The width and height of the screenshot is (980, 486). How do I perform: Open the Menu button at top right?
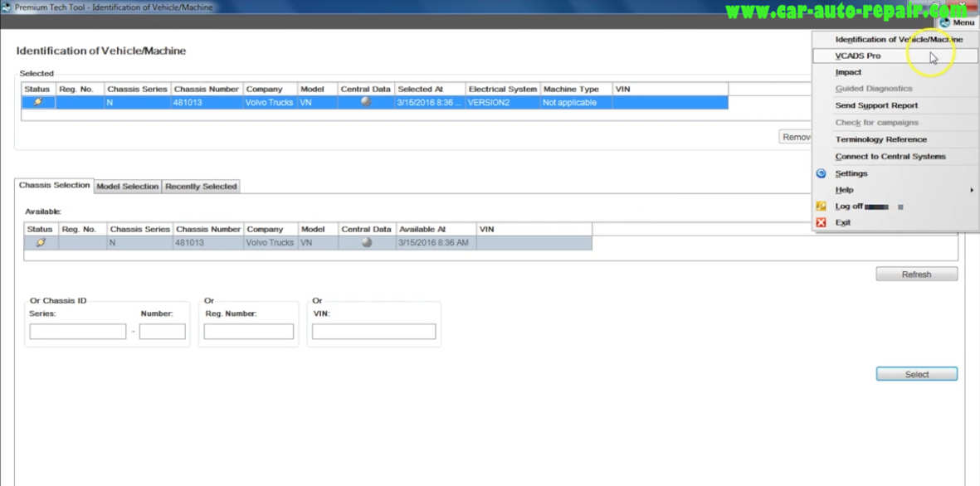click(x=957, y=22)
